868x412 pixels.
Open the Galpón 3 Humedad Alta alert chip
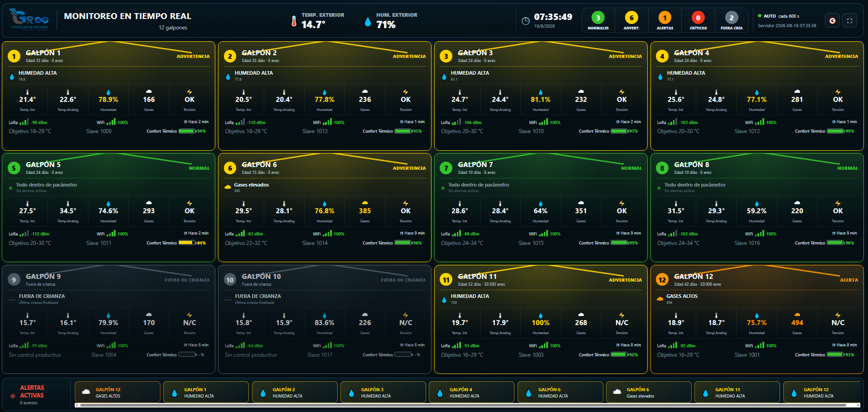pyautogui.click(x=383, y=392)
